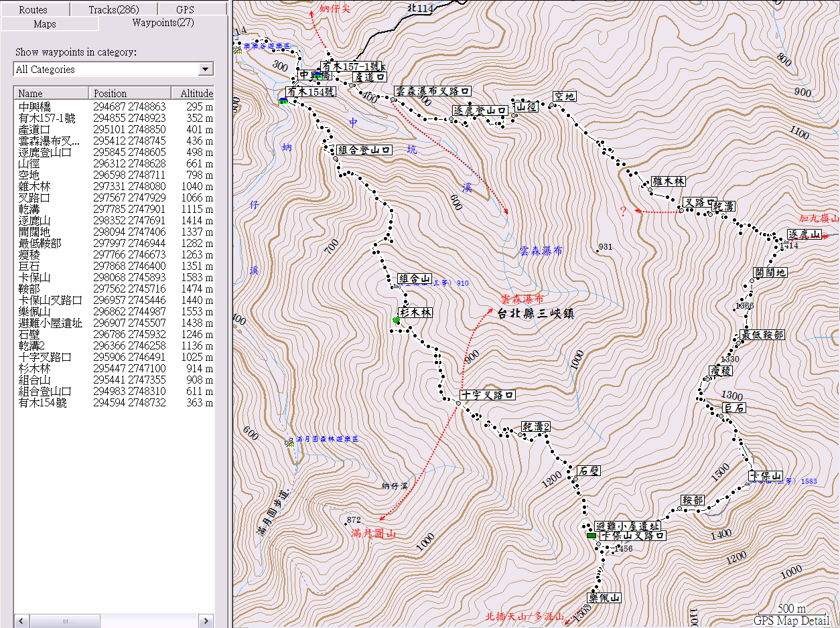840x628 pixels.
Task: Click the 最低鞍部 map waypoint label
Action: click(762, 335)
